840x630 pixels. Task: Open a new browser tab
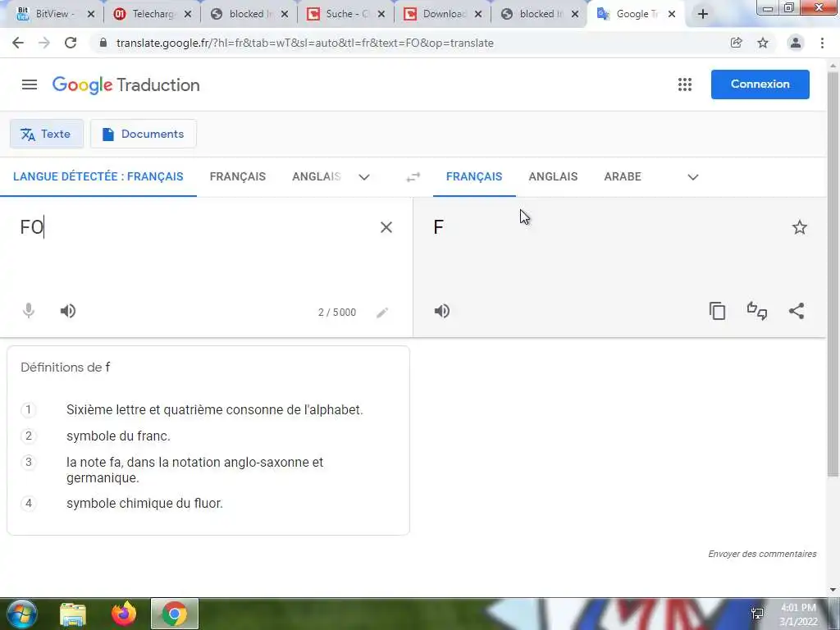coord(703,14)
